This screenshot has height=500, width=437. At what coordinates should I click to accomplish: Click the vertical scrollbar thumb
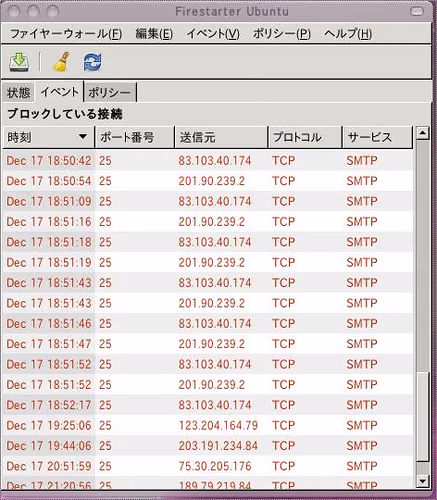[423, 416]
